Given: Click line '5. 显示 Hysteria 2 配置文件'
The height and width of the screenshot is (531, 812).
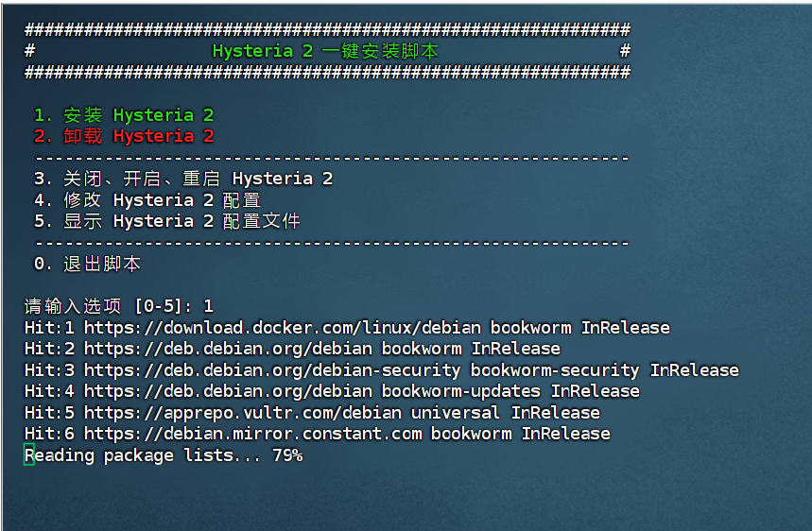Looking at the screenshot, I should pos(166,221).
